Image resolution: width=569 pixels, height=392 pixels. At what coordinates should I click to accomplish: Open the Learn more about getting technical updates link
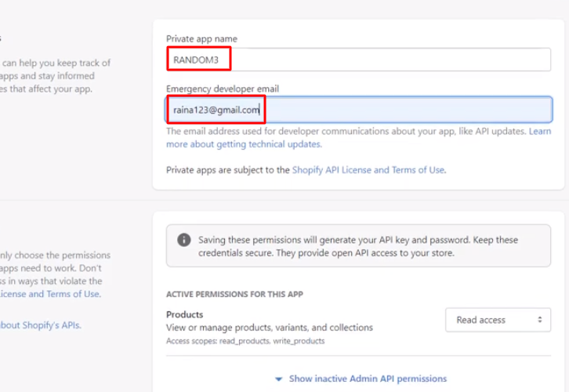pyautogui.click(x=358, y=137)
